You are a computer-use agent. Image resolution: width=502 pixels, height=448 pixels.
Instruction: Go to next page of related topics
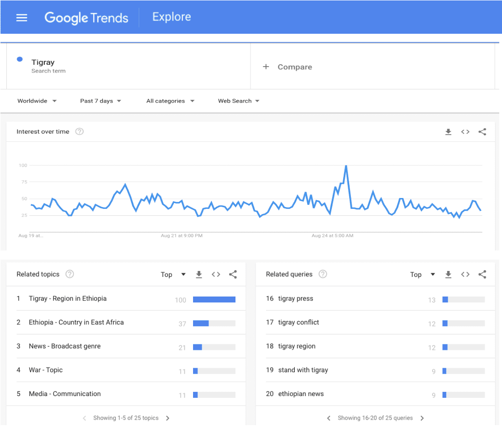point(167,418)
